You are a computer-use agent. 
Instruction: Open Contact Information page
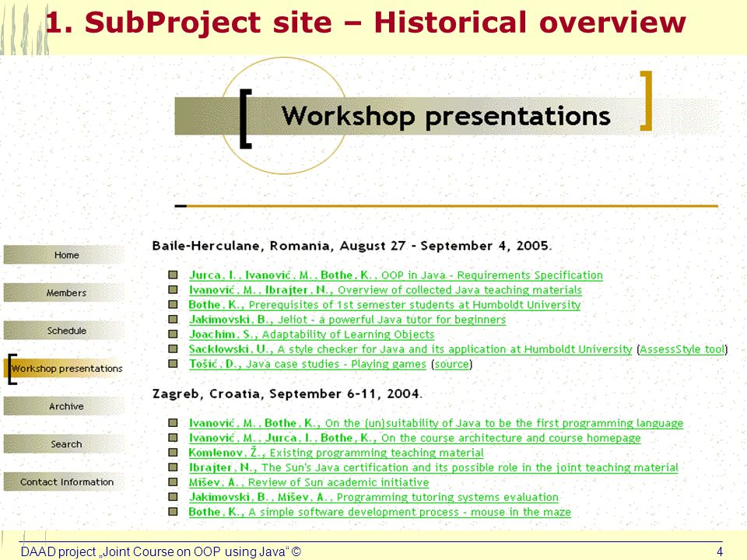click(65, 482)
